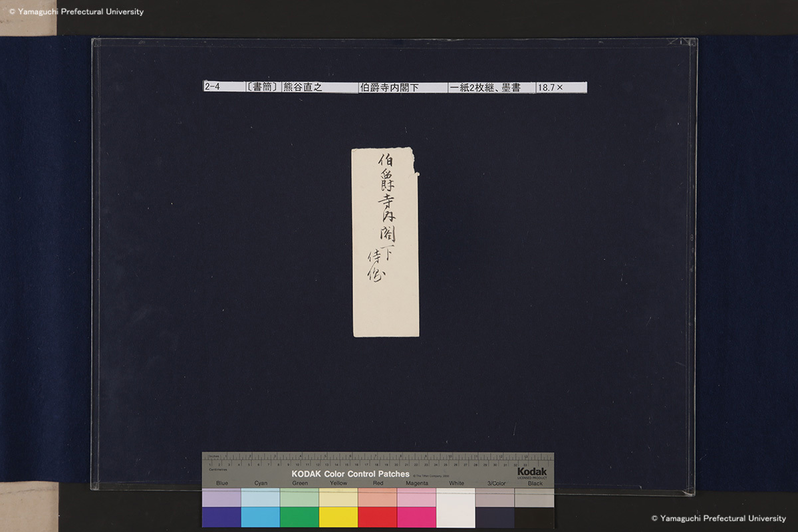This screenshot has height=532, width=798.
Task: Click the 〔書簡〕 label cell
Action: point(262,87)
